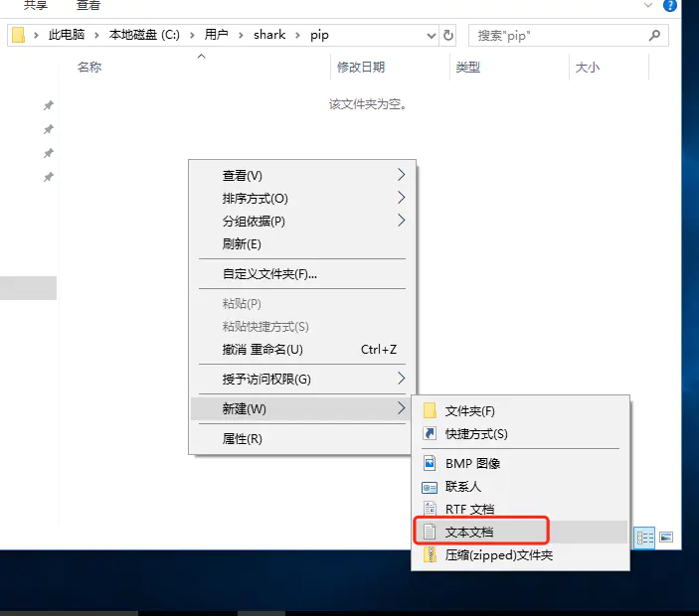Expand the ribbon with the top chevron
This screenshot has height=616, width=699.
(x=648, y=5)
